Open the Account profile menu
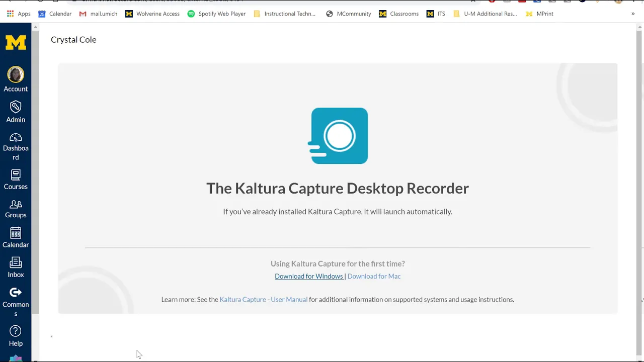The image size is (644, 362). click(x=16, y=79)
